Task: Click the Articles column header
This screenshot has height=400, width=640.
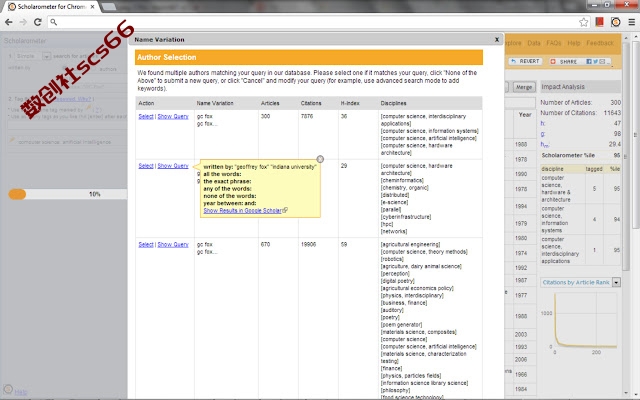Action: pyautogui.click(x=270, y=103)
